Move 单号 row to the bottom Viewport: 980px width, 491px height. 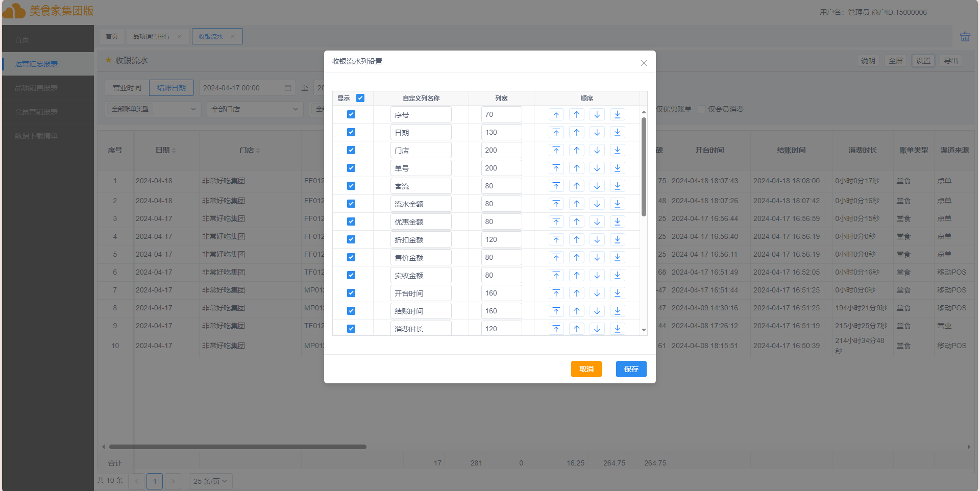click(x=617, y=168)
